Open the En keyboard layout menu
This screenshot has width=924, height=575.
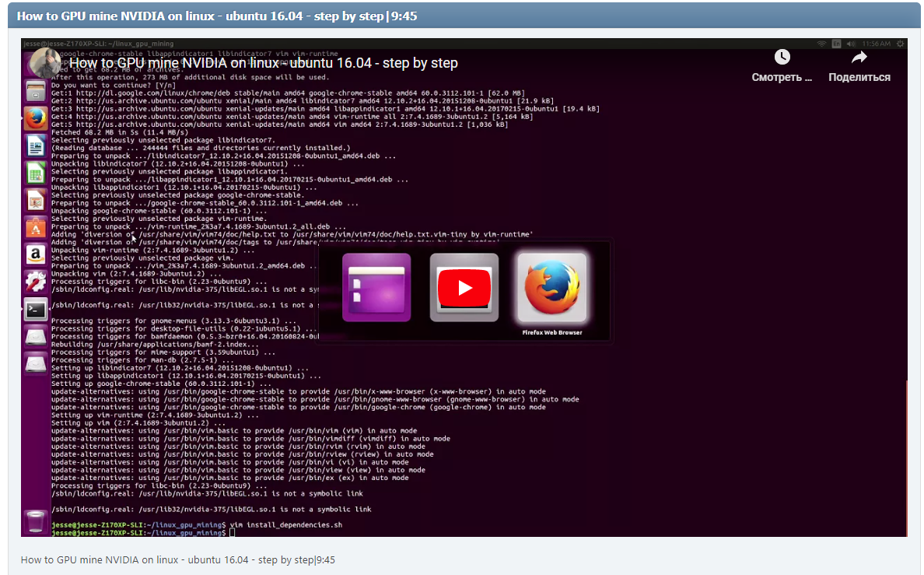tap(836, 44)
